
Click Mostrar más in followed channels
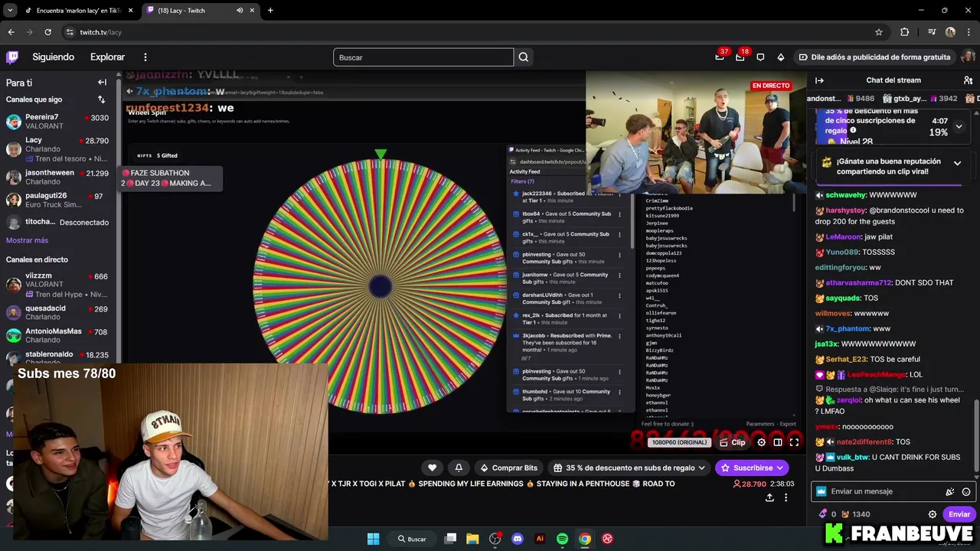pos(27,240)
